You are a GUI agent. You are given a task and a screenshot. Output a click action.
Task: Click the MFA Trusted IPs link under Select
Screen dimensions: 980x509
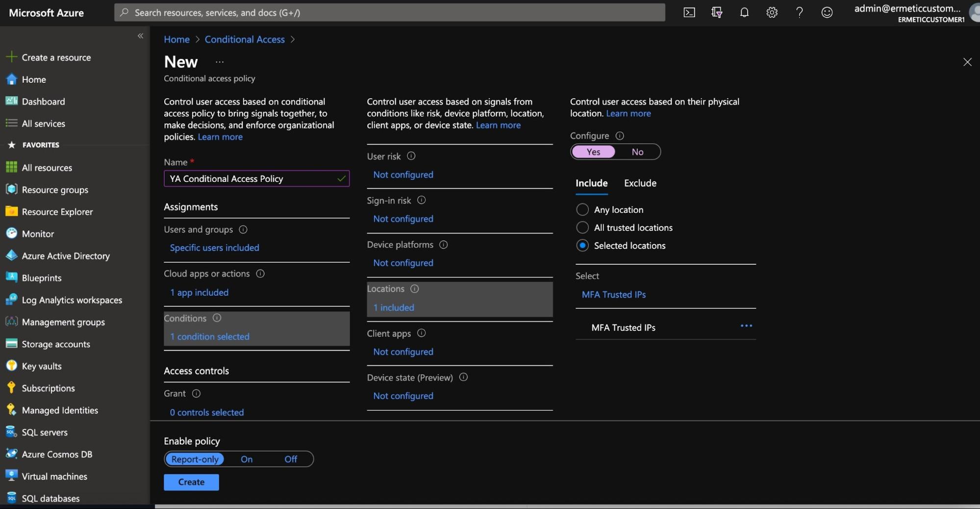(614, 294)
